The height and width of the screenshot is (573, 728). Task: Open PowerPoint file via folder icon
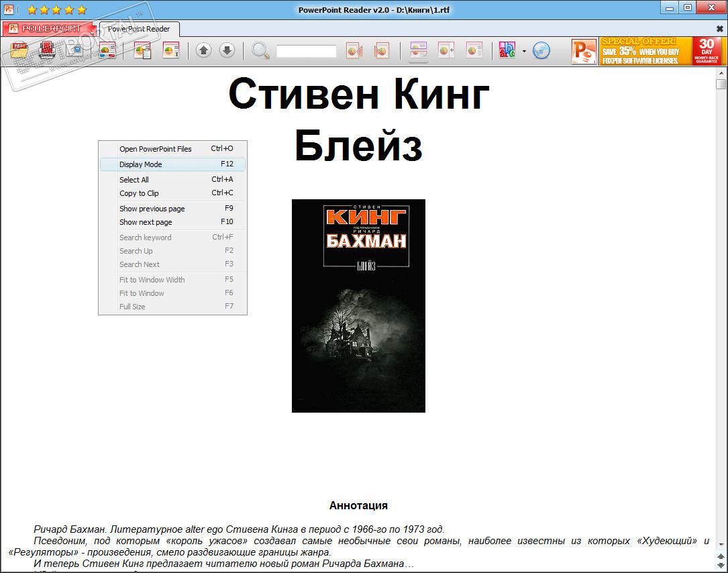19,50
